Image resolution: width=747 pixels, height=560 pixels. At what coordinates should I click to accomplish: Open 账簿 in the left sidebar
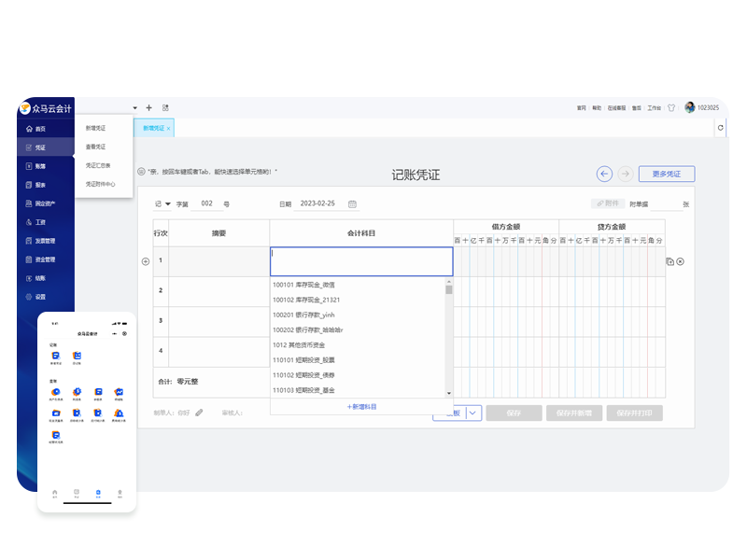coord(36,166)
